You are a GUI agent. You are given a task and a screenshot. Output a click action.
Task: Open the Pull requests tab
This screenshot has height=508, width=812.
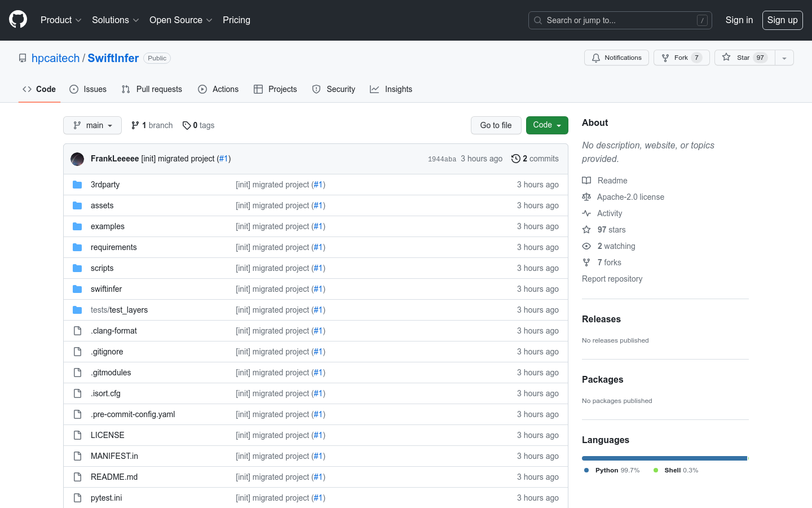click(x=152, y=89)
